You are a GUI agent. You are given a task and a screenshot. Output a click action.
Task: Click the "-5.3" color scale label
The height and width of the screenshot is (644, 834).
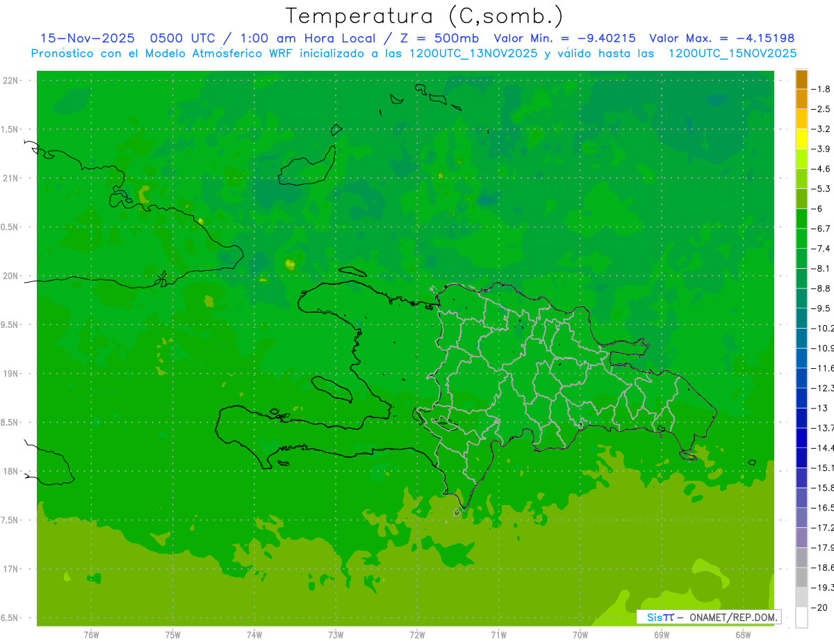pos(821,189)
